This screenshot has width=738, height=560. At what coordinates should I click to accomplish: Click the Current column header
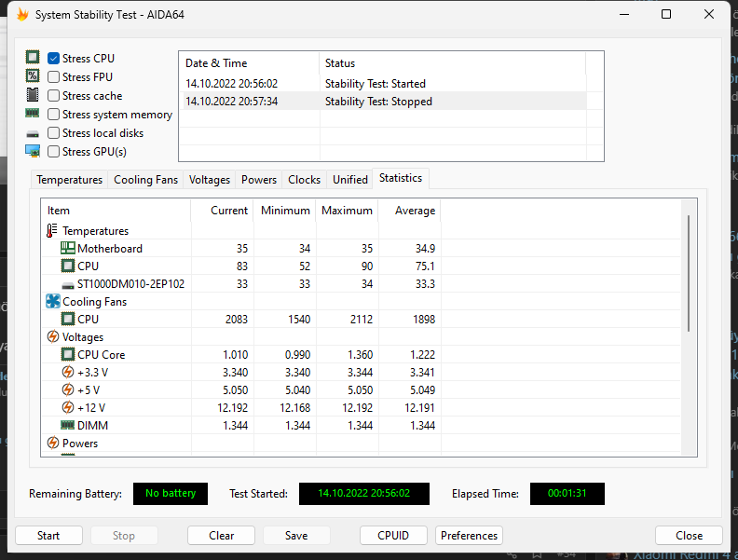(x=222, y=211)
